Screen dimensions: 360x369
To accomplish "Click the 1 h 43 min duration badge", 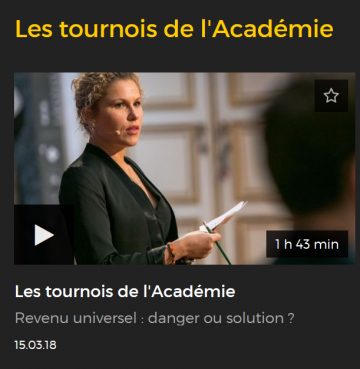I will [307, 244].
